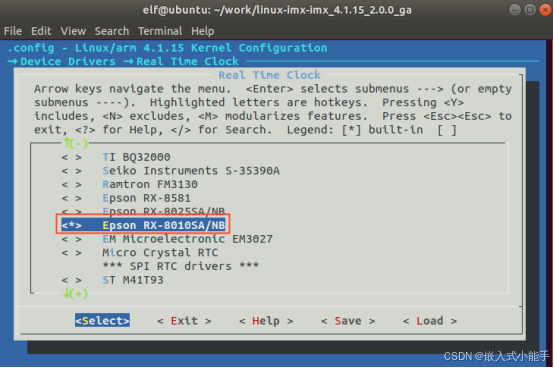
Task: Select highlighted Epson RX-8010SA/NB entry
Action: pyautogui.click(x=164, y=225)
